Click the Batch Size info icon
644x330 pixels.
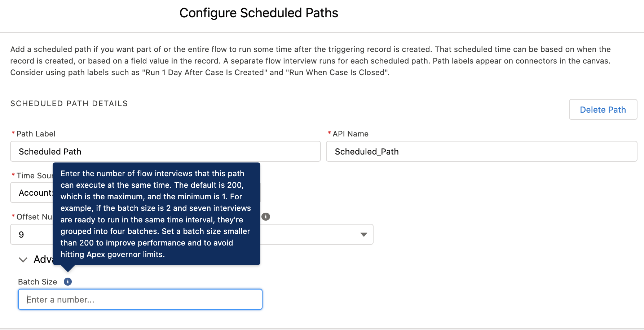coord(68,282)
